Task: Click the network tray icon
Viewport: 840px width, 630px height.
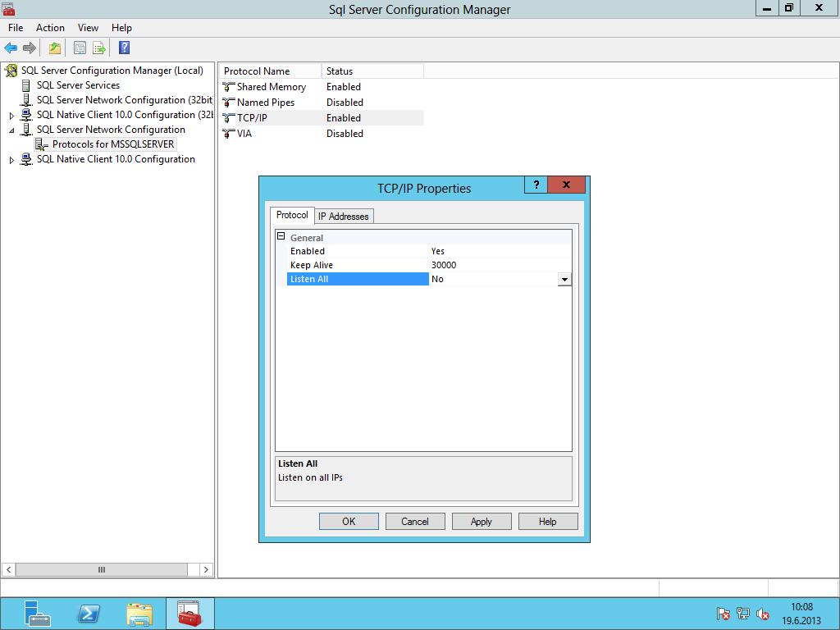Action: click(x=743, y=614)
